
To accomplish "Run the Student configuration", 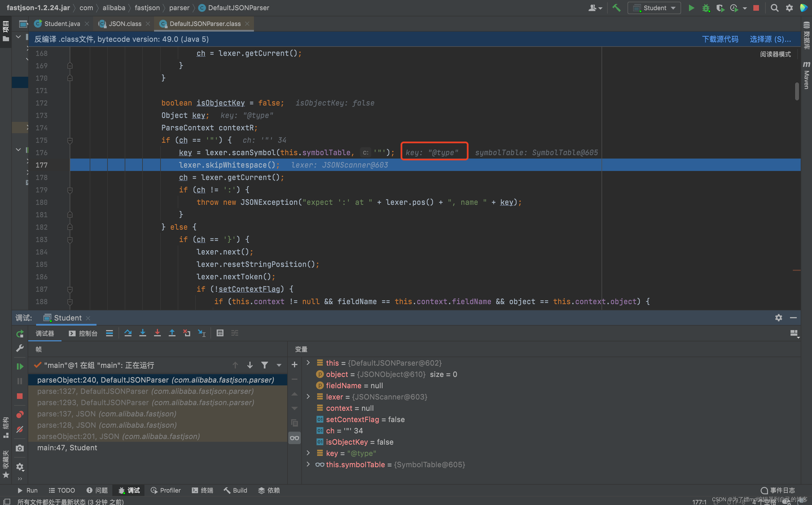I will click(x=691, y=8).
